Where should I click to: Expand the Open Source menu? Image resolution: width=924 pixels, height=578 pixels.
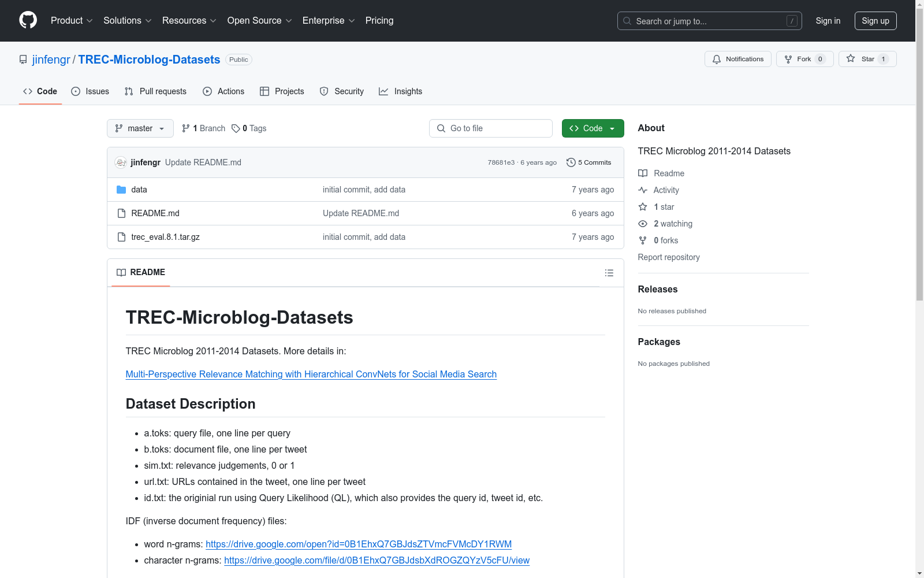(260, 21)
